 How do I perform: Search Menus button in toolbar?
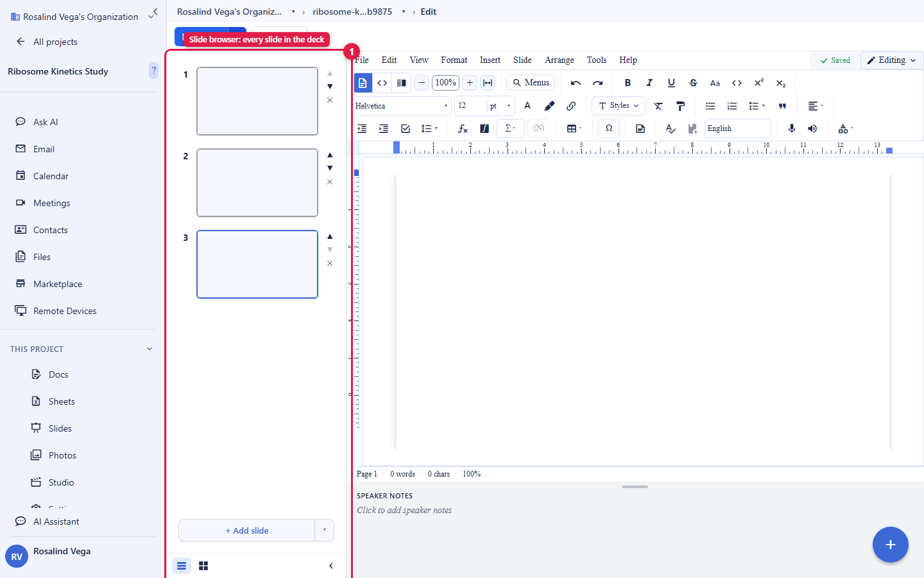[531, 83]
